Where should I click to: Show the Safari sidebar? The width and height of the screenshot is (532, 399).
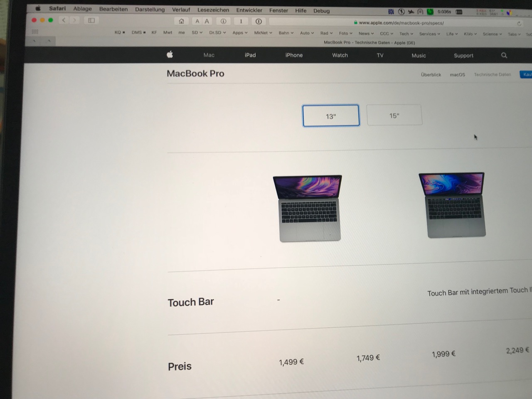click(x=91, y=20)
